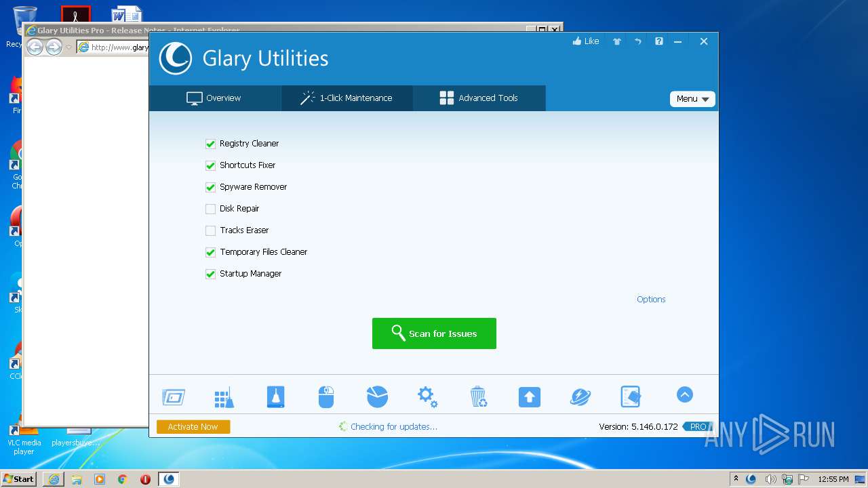Viewport: 868px width, 488px height.
Task: Open the Disk Cleaner drive-with-broom icon
Action: coord(275,396)
